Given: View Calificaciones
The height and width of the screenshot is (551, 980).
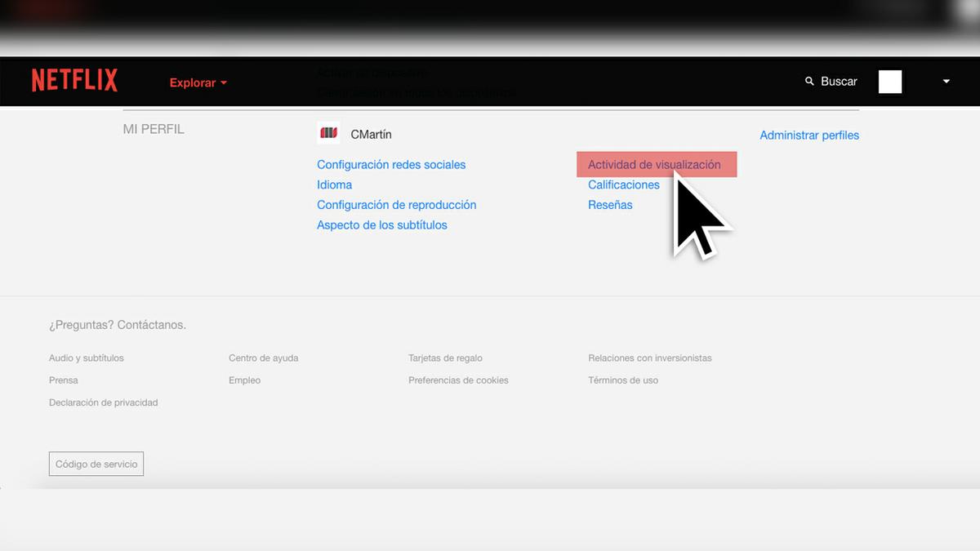Looking at the screenshot, I should (623, 185).
